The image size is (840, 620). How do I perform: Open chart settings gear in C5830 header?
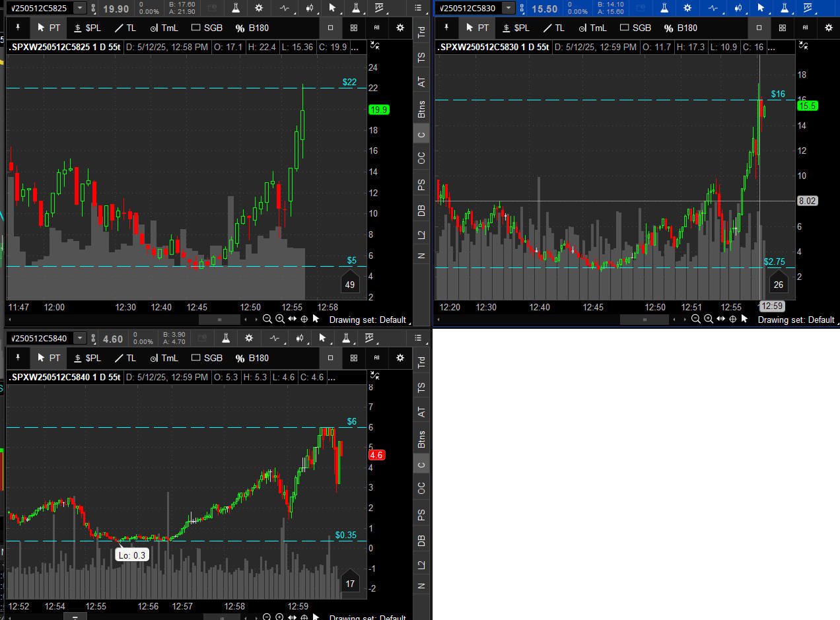(687, 8)
